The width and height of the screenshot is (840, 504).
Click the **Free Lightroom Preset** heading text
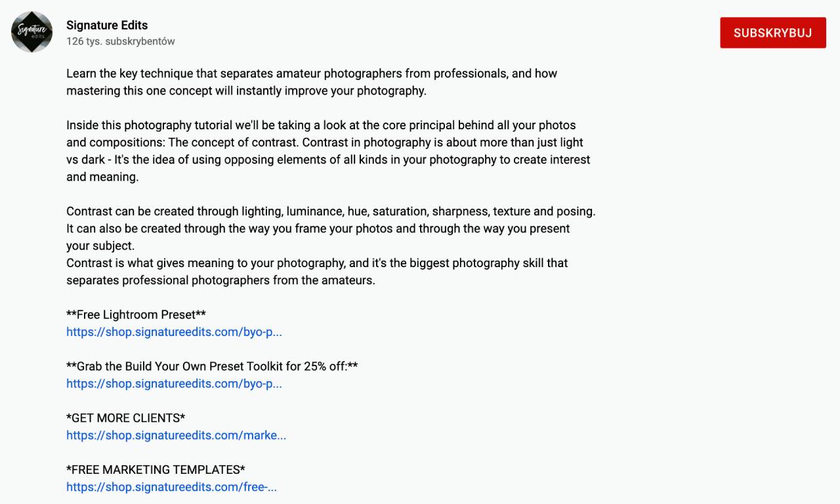click(136, 314)
